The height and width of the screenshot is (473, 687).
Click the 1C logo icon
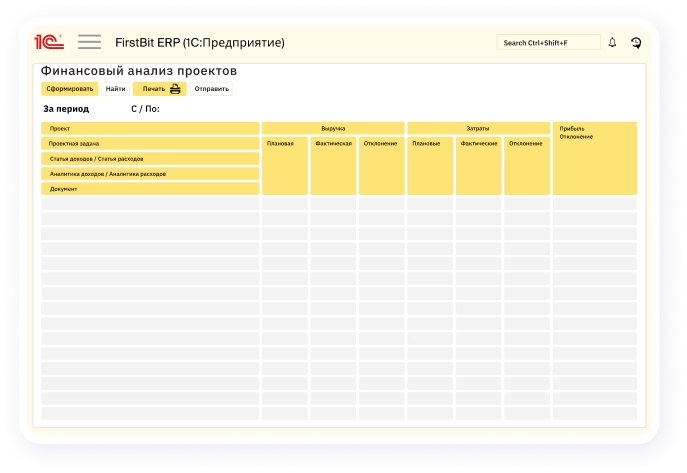click(49, 42)
